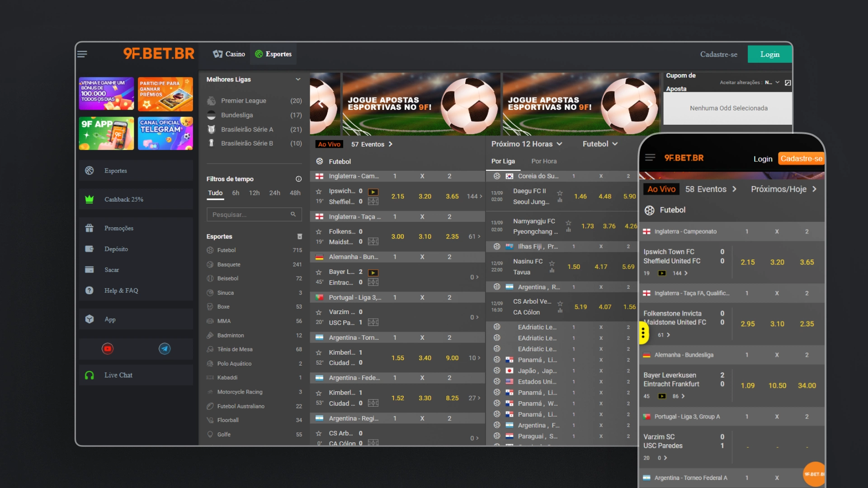
Task: Click the green Login button
Action: pos(769,54)
